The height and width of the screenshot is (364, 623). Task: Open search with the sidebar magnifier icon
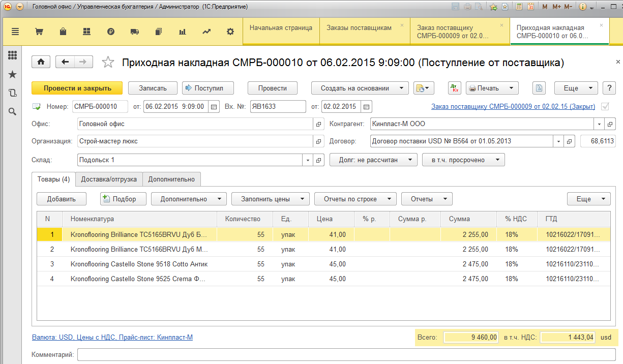click(13, 111)
